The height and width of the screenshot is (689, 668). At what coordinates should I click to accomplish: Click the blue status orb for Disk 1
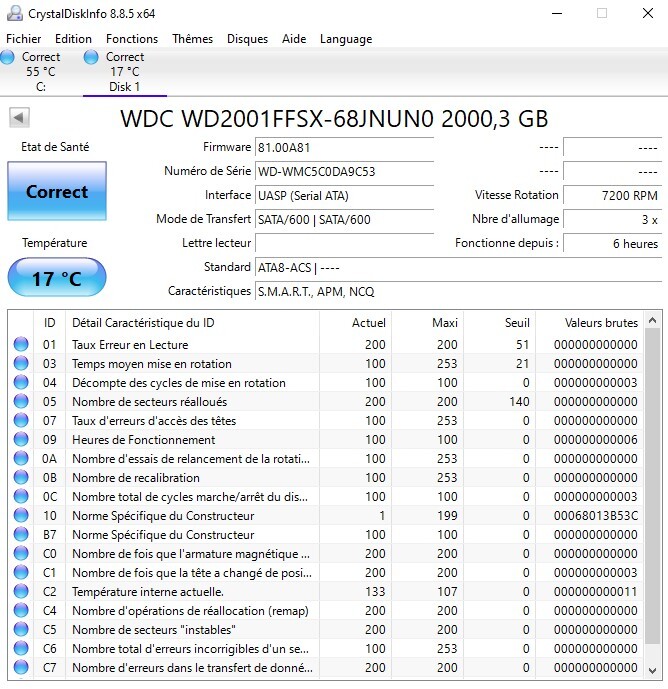click(x=92, y=58)
